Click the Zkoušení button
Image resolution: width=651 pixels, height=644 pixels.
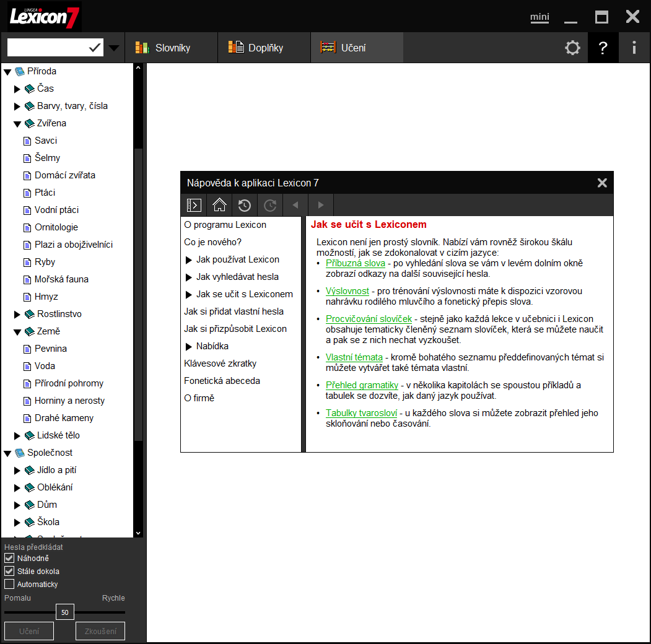100,631
